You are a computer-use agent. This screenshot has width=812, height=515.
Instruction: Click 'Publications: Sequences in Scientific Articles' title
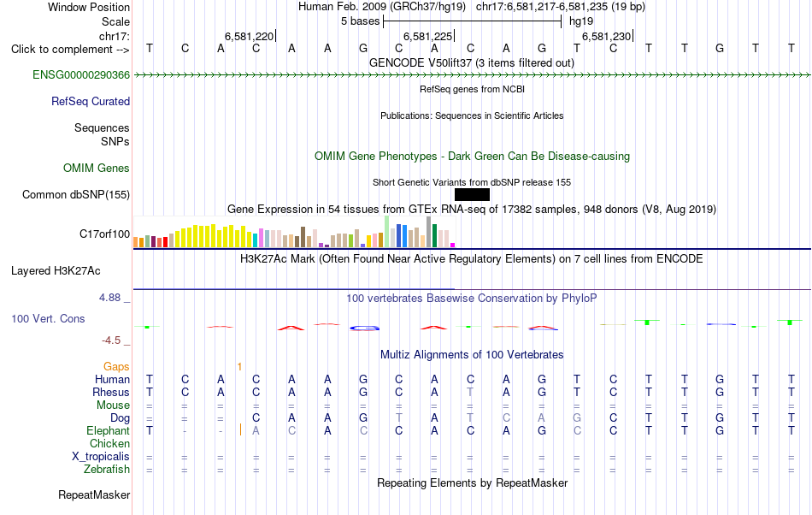pos(472,115)
